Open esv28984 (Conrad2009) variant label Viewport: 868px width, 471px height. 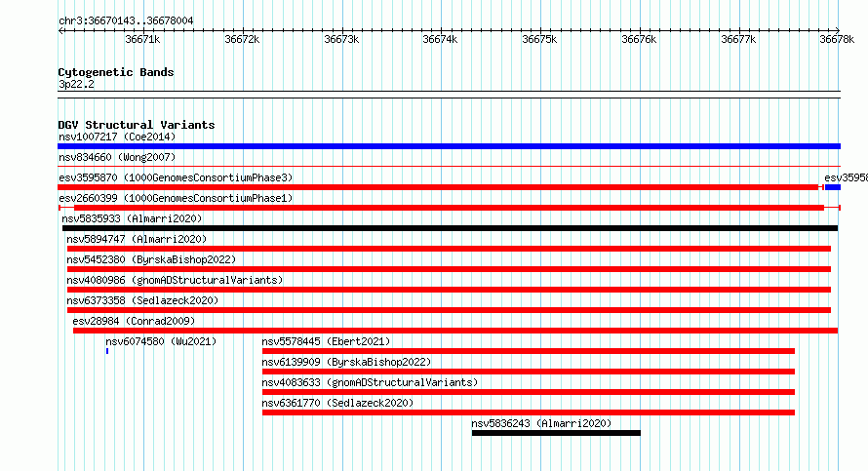[x=134, y=321]
